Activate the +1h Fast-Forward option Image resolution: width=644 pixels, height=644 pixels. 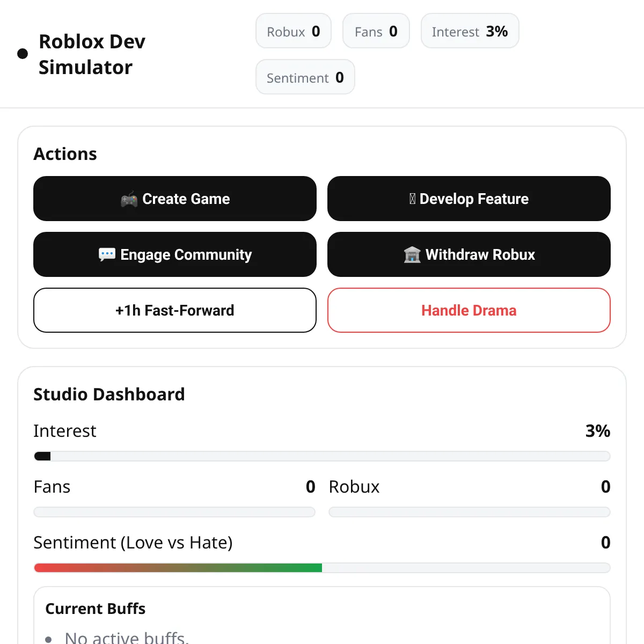[175, 310]
